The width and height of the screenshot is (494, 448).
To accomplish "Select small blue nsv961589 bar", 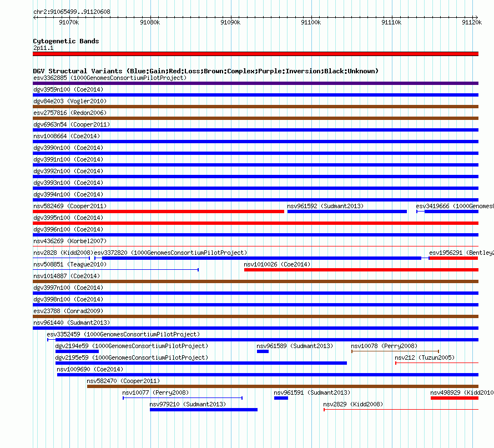I will 263,351.
